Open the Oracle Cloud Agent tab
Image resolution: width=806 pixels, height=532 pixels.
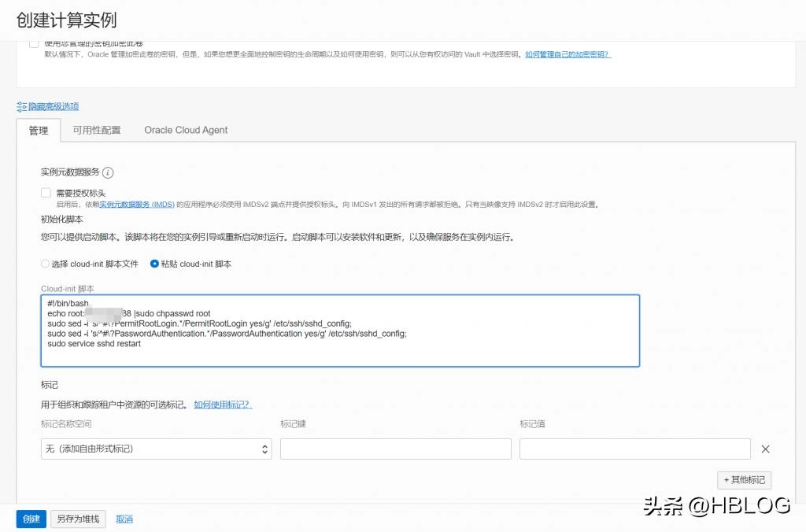pyautogui.click(x=186, y=130)
